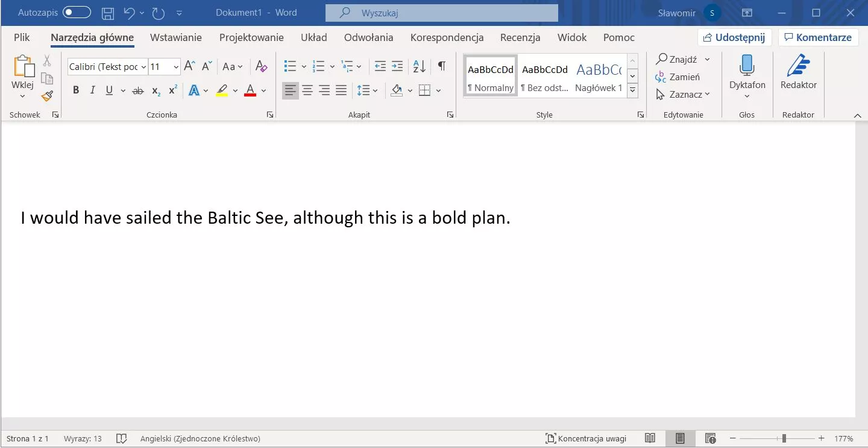Click the Copy icon
The image size is (868, 448).
click(47, 78)
